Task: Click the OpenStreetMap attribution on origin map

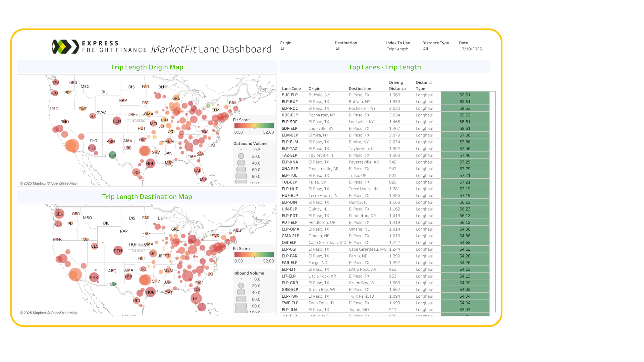Action: (64, 183)
